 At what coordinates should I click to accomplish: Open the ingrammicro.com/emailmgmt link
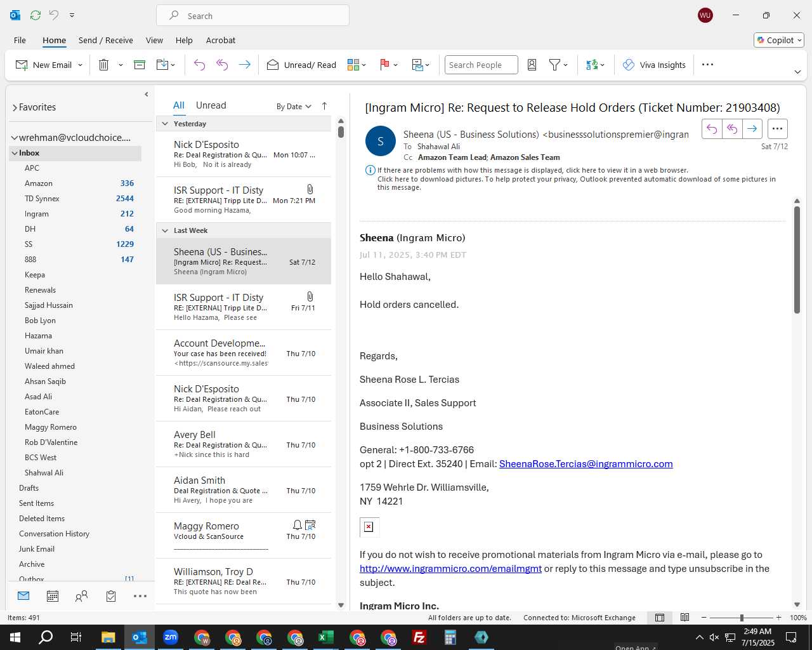coord(450,569)
